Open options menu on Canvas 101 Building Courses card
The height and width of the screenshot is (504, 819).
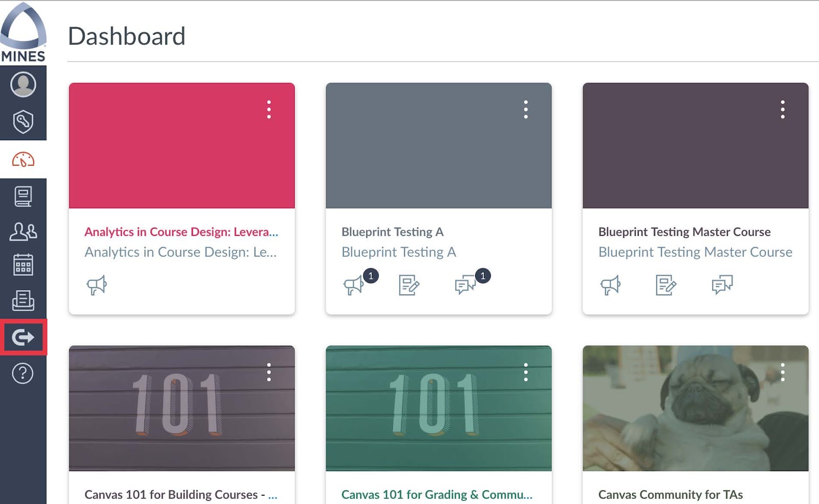[269, 372]
